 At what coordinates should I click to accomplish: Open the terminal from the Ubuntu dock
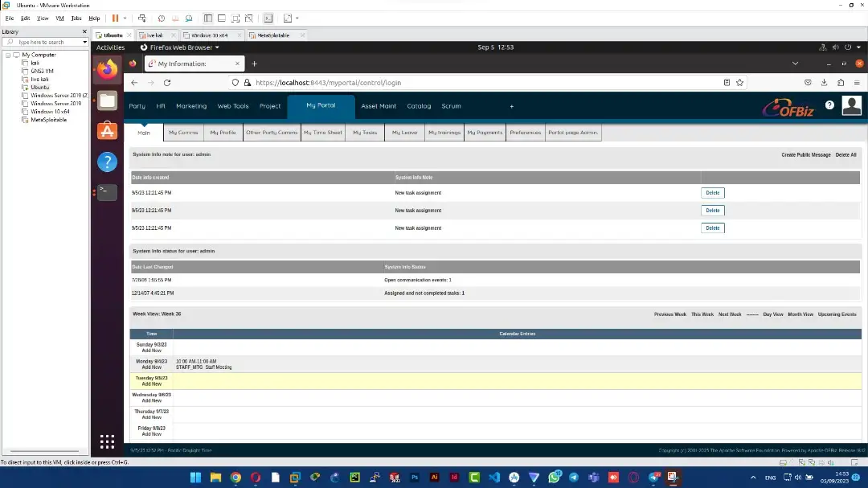[x=107, y=191]
